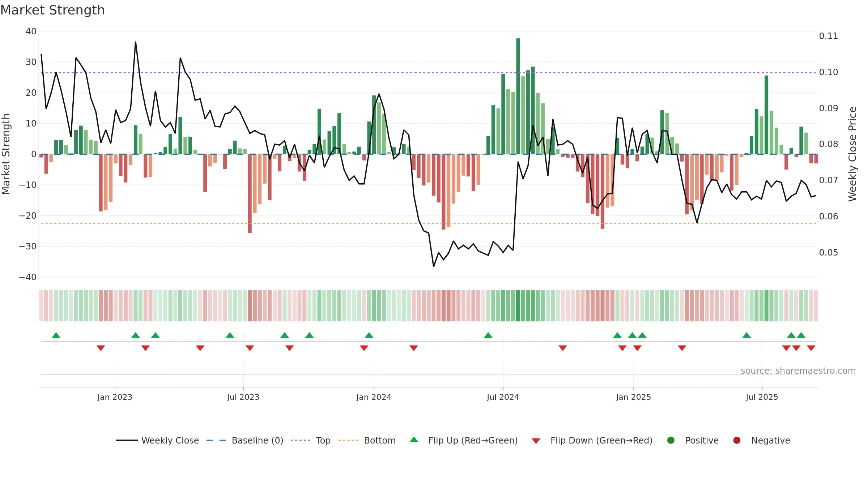
Task: Click the green Positive dot in legend
Action: click(671, 440)
